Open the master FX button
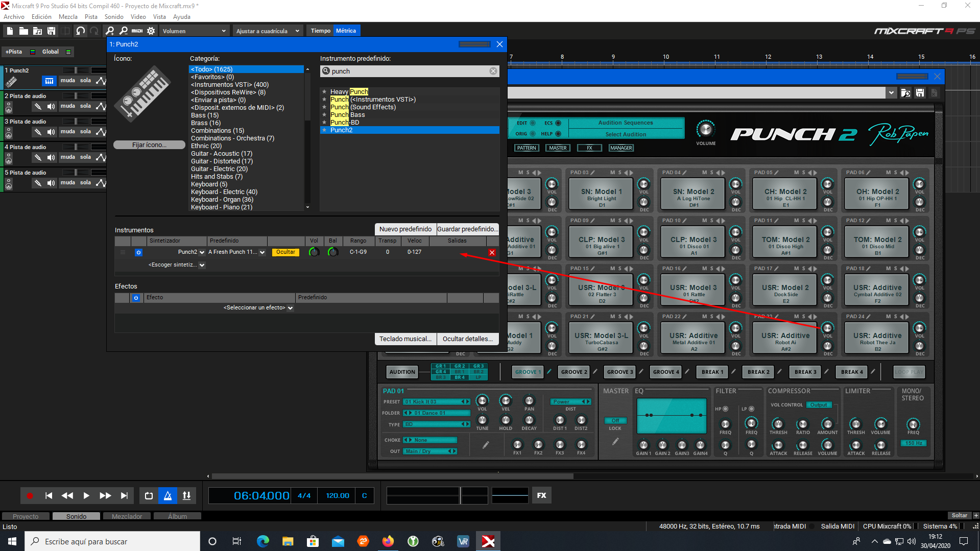 click(541, 495)
